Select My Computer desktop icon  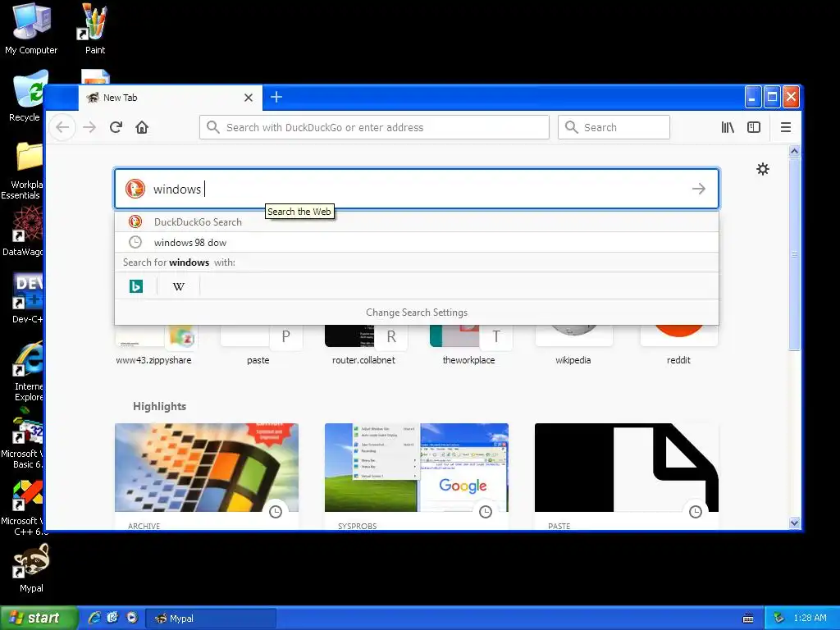(x=31, y=30)
